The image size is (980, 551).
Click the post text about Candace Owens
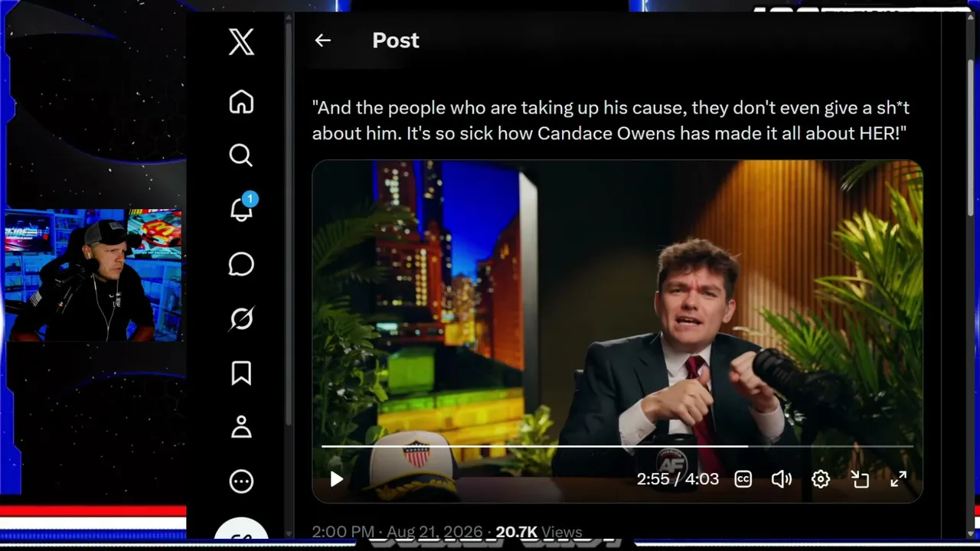click(611, 121)
